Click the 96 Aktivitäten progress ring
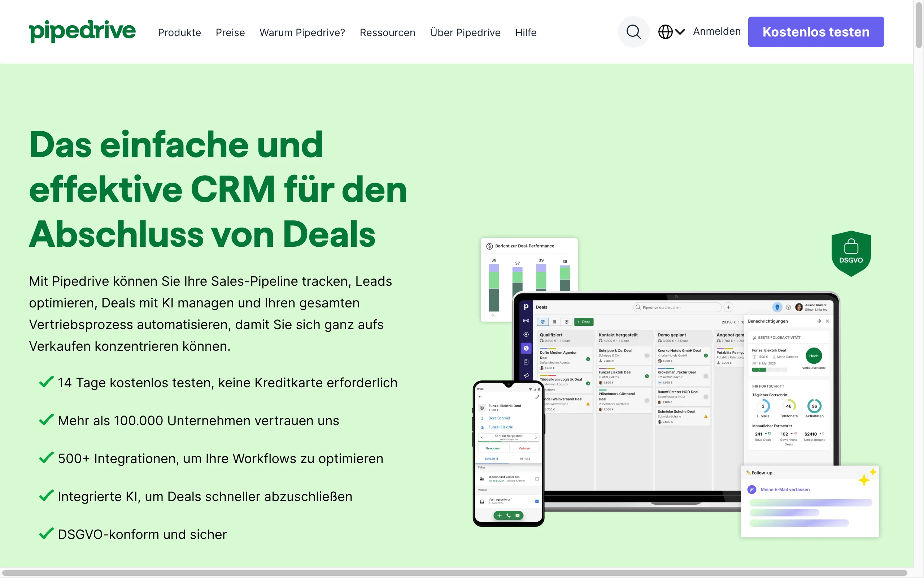The height and width of the screenshot is (578, 924). tap(814, 406)
